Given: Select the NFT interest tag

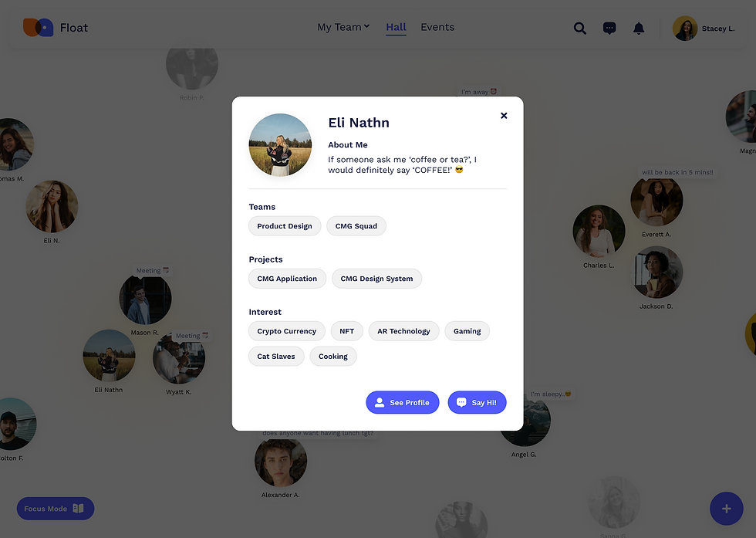Looking at the screenshot, I should pyautogui.click(x=346, y=331).
